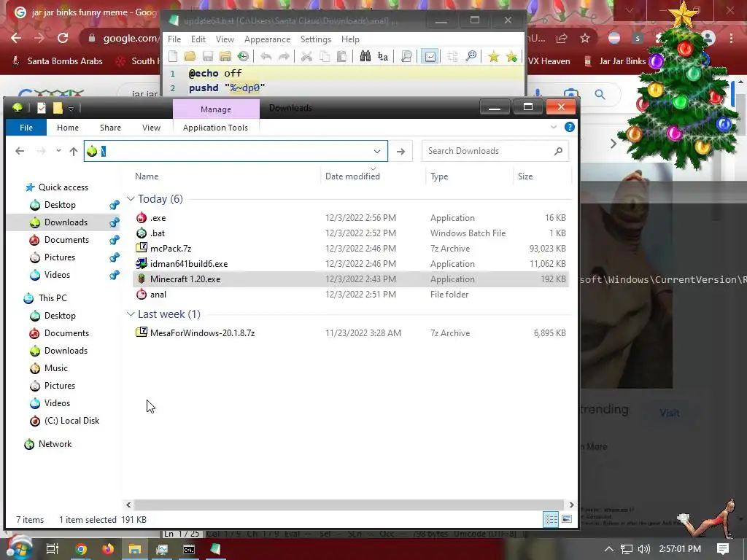
Task: Switch to Large icons view in Explorer
Action: pos(566,519)
